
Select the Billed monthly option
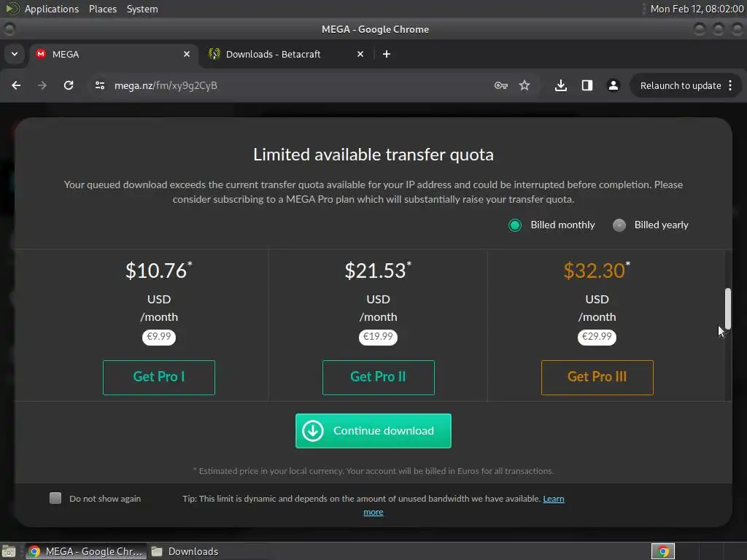551,225
